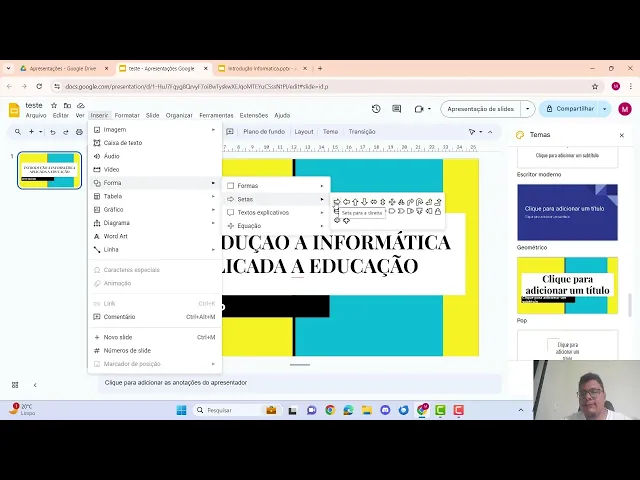The height and width of the screenshot is (480, 640).
Task: Select the down arrow callout shape
Action: (420, 211)
